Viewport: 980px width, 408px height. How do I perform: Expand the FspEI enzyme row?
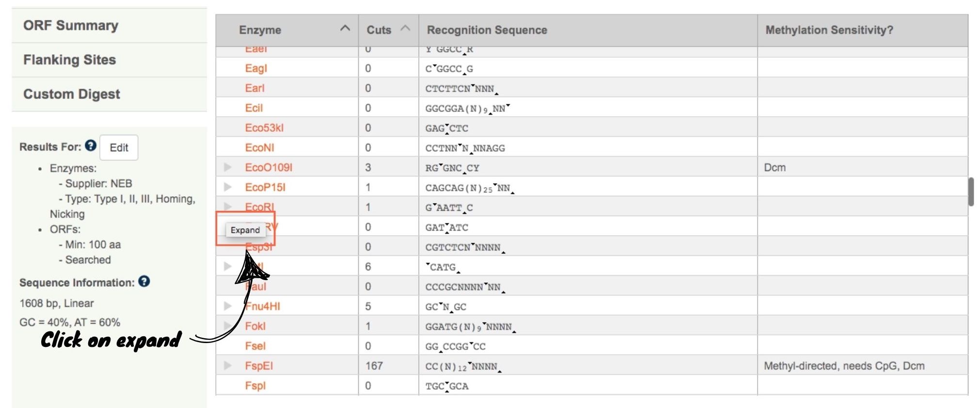(227, 365)
